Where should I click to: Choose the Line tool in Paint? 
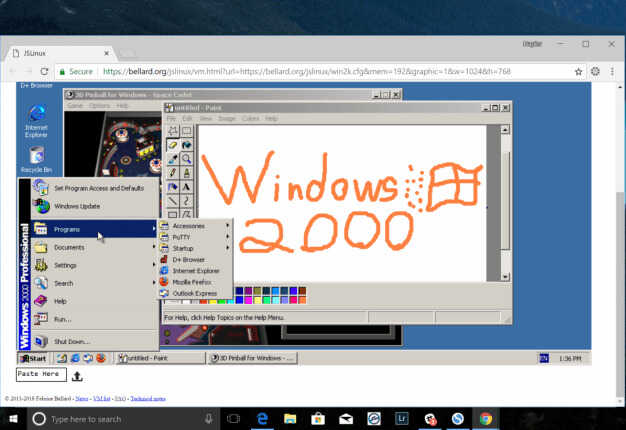pos(172,201)
